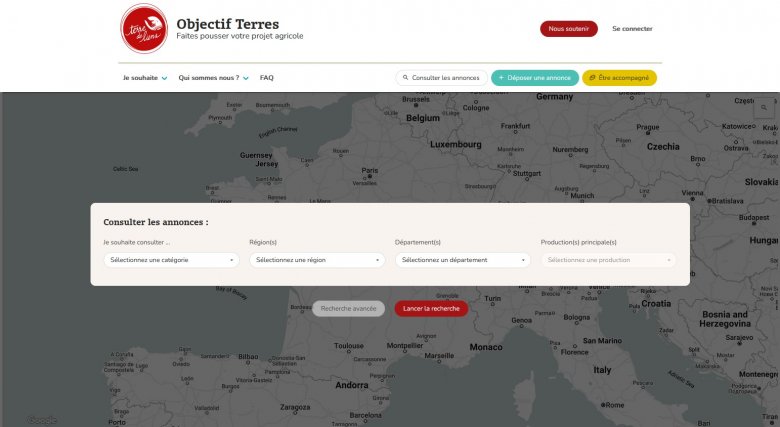Click the Être accompagné button
This screenshot has width=780, height=427.
coord(619,78)
